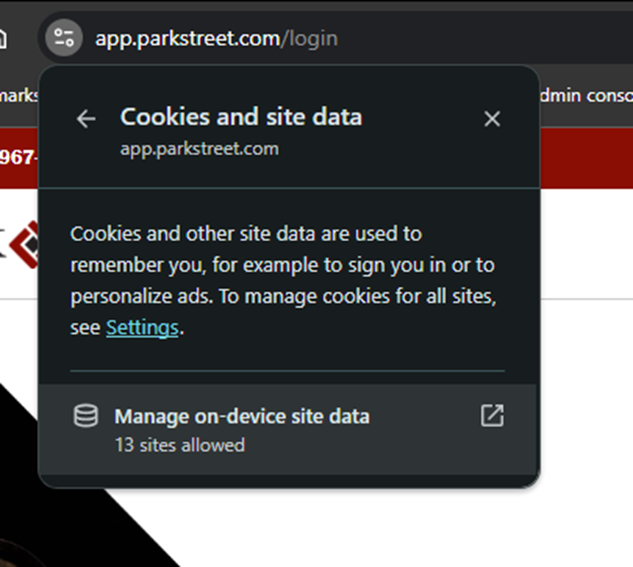Open the Settings link in cookie description

click(142, 328)
